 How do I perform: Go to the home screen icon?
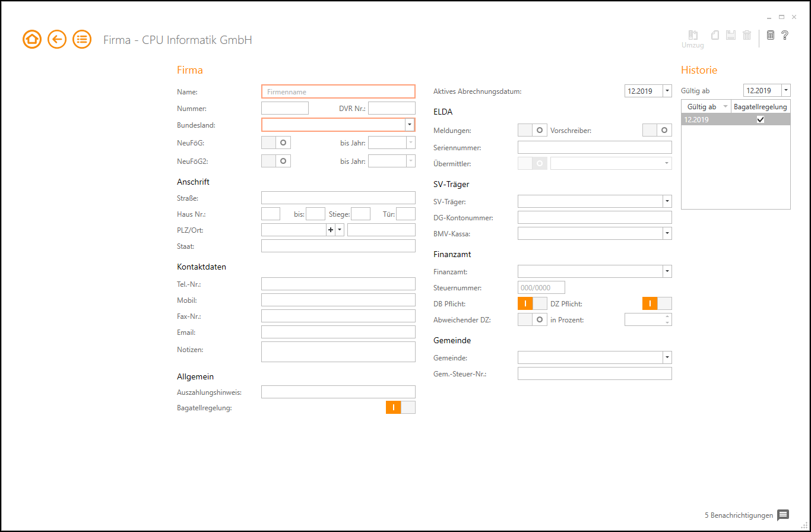pyautogui.click(x=32, y=40)
